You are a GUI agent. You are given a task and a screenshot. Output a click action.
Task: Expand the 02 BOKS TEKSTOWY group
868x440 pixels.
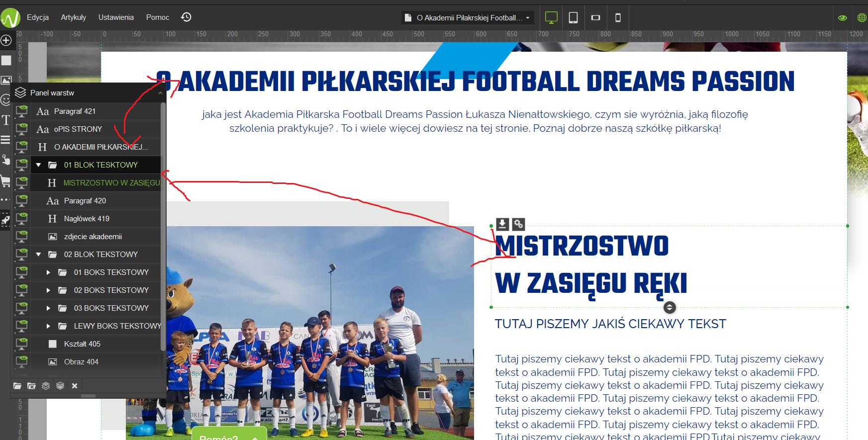pos(48,290)
